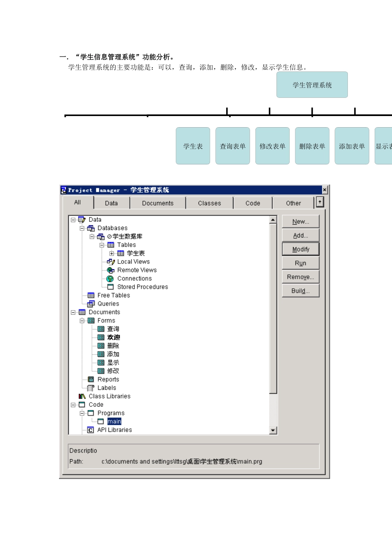Viewport: 392px width, 555px height.
Task: Click the 显示 form icon
Action: [101, 363]
